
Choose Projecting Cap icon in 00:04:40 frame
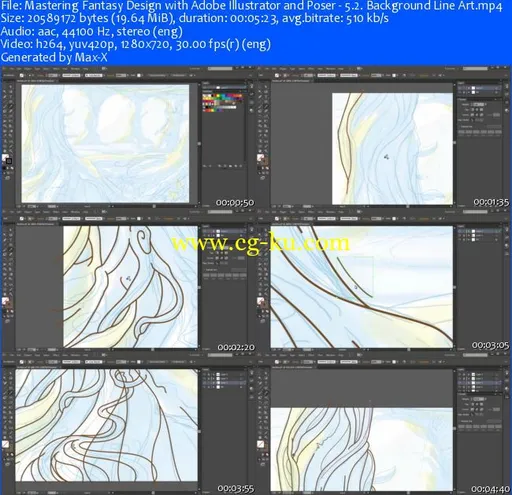point(481,404)
